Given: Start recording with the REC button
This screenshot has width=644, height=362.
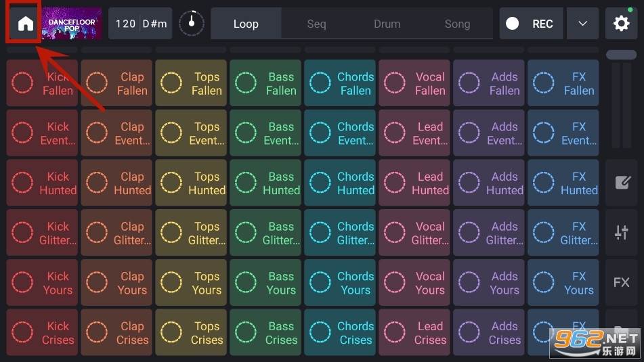Looking at the screenshot, I should (532, 24).
